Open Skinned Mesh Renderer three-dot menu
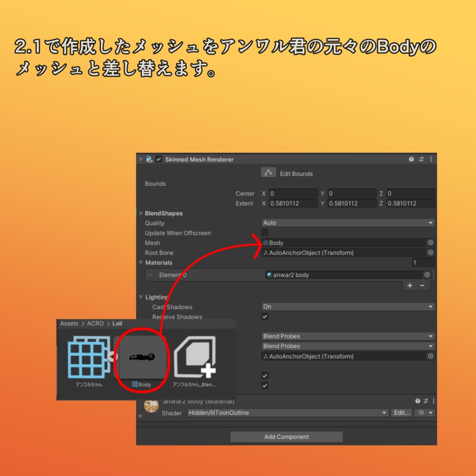The width and height of the screenshot is (476, 476). coord(431,159)
